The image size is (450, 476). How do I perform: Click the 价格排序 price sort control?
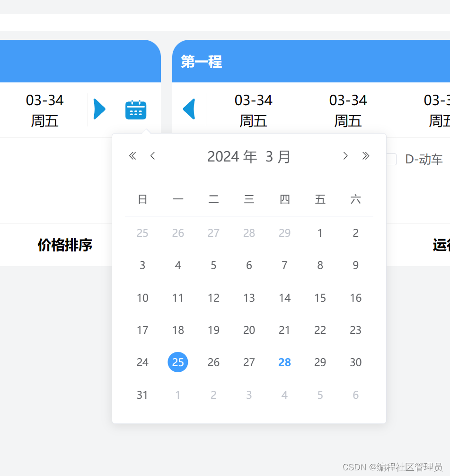pos(64,245)
